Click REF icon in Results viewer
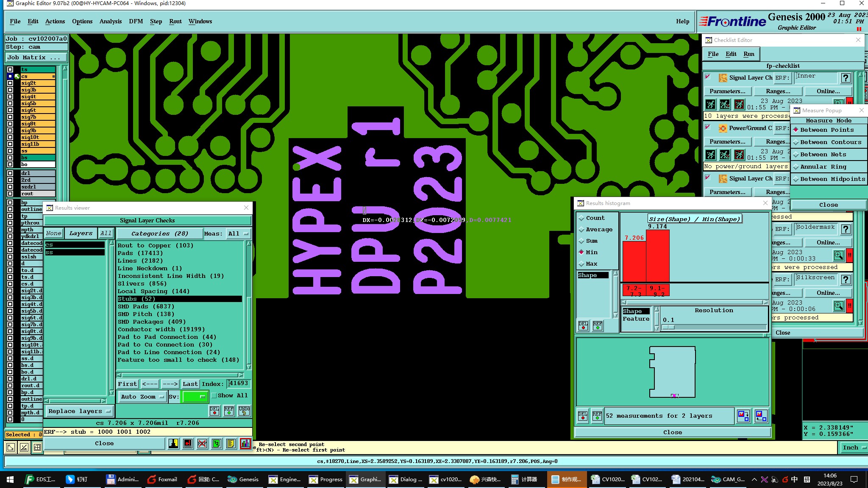 (229, 410)
